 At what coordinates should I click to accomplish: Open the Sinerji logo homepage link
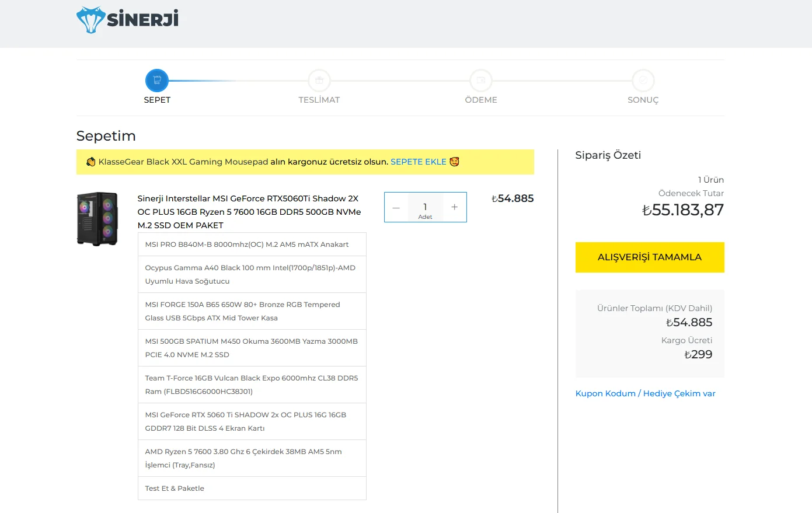(127, 20)
